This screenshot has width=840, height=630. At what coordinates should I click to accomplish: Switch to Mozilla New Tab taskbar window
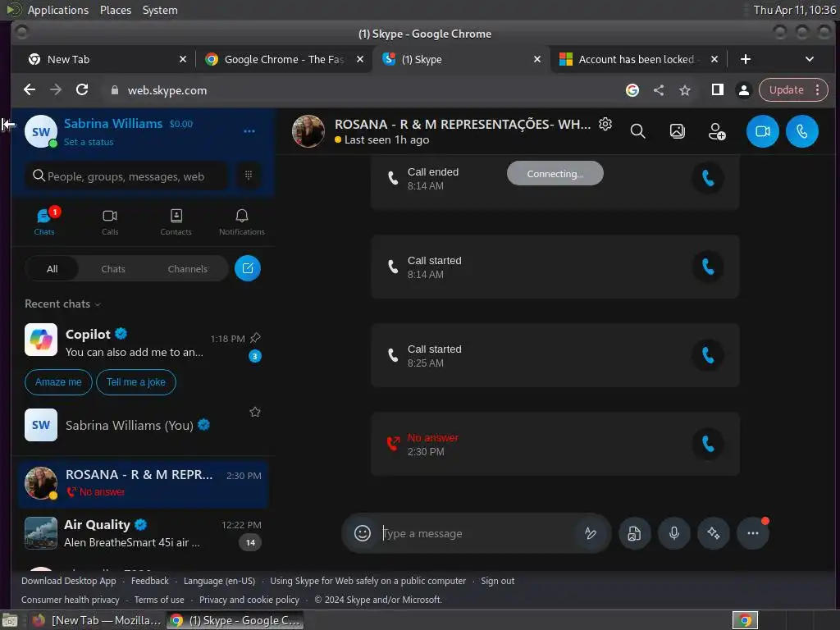click(97, 620)
